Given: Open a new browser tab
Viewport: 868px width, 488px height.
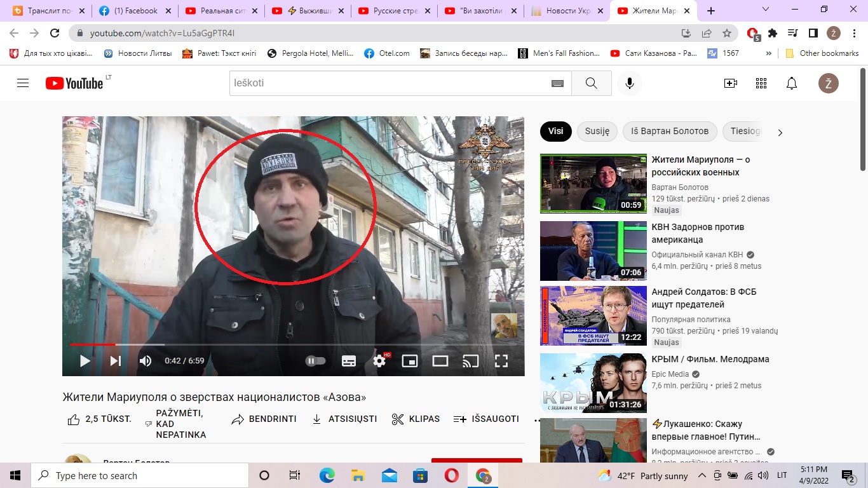Looking at the screenshot, I should pyautogui.click(x=711, y=10).
